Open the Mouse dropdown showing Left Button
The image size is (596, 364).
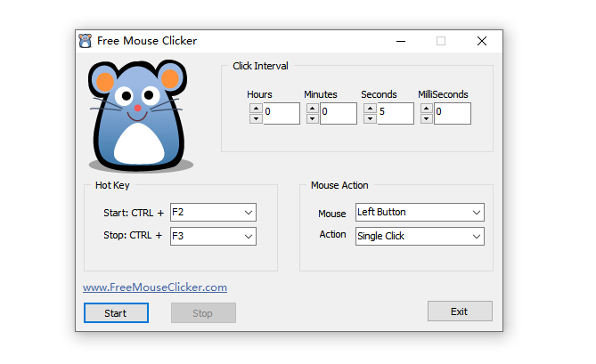(420, 212)
